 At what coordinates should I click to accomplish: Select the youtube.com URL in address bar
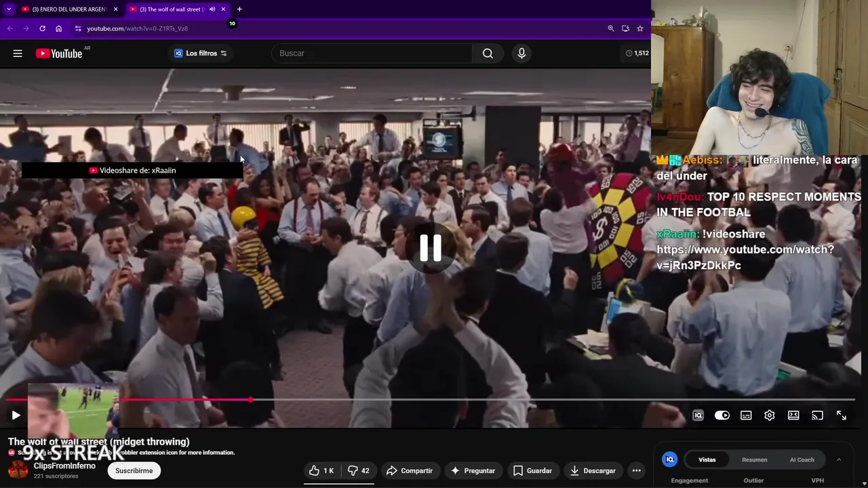point(137,28)
